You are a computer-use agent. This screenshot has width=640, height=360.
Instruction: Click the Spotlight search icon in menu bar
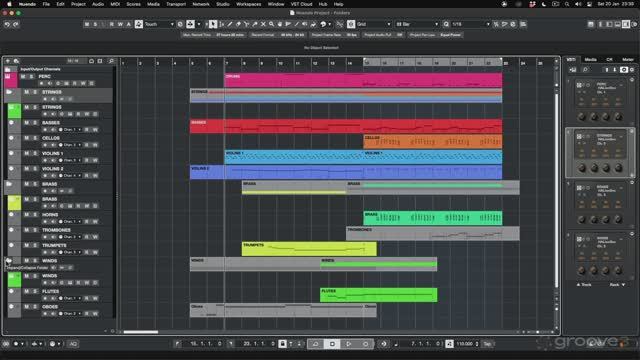point(567,4)
